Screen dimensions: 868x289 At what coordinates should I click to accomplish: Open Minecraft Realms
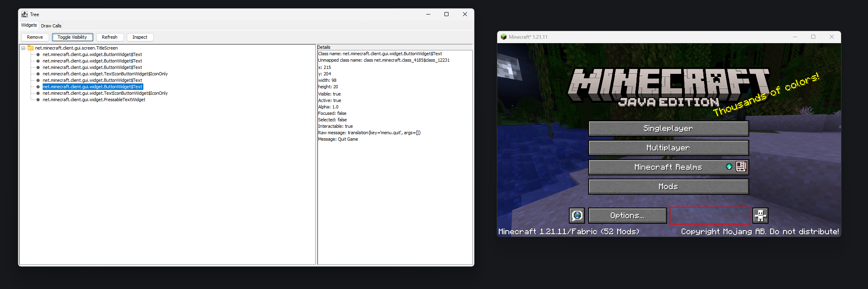[x=668, y=167]
